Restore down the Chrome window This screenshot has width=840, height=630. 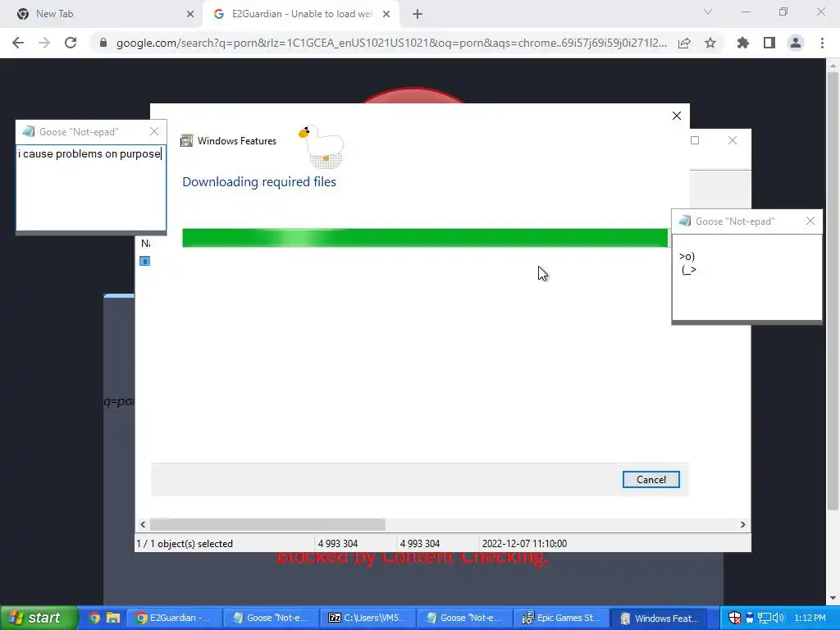coord(783,11)
